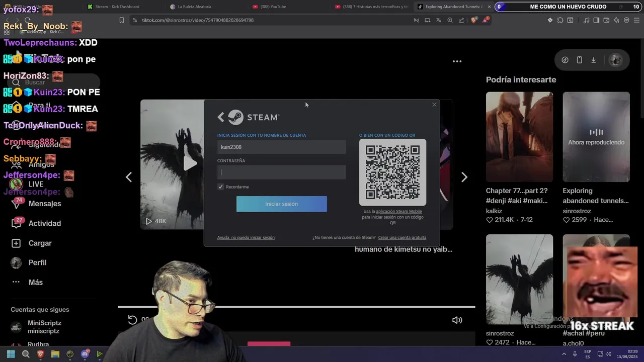The height and width of the screenshot is (362, 644).
Task: Open the Brave Rewards triangle icon
Action: [x=486, y=20]
